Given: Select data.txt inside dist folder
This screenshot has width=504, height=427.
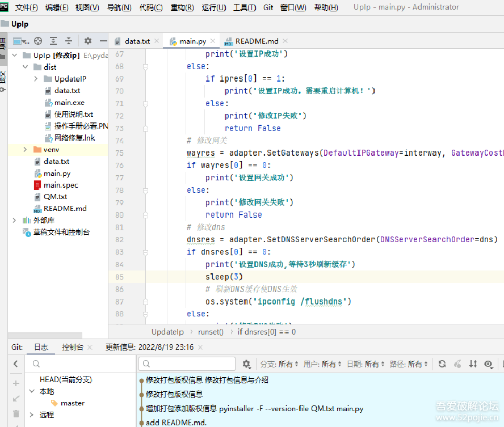Looking at the screenshot, I should coord(67,91).
